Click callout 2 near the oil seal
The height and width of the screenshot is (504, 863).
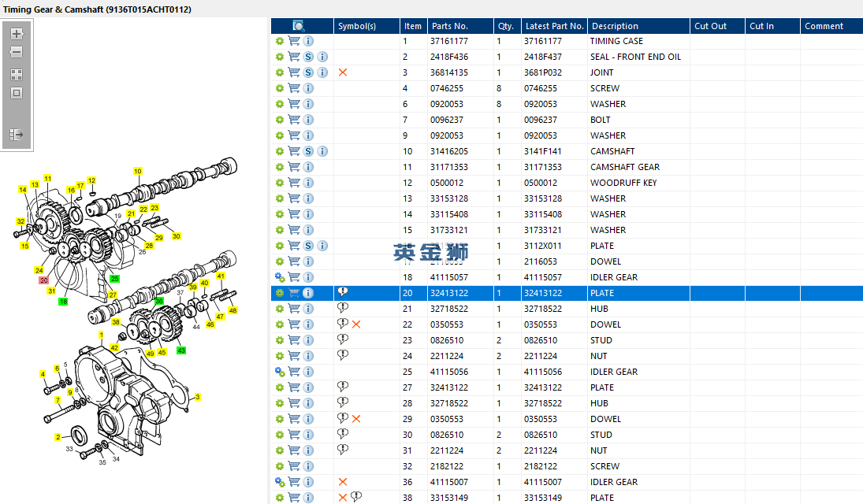[58, 437]
